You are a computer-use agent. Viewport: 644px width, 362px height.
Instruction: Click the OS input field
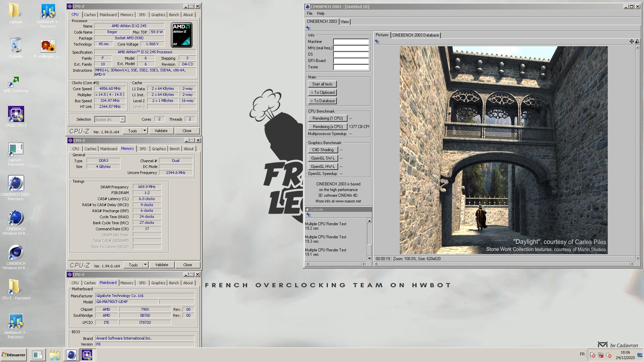(x=351, y=54)
